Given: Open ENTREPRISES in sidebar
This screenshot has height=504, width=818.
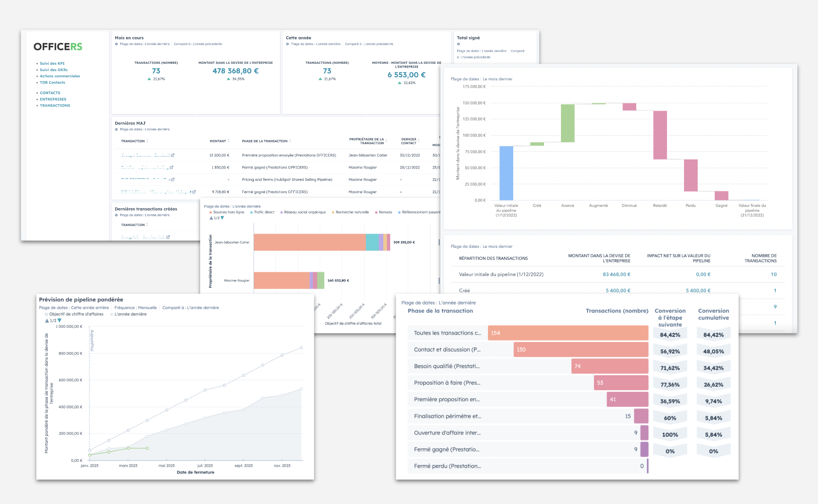Looking at the screenshot, I should [x=53, y=99].
